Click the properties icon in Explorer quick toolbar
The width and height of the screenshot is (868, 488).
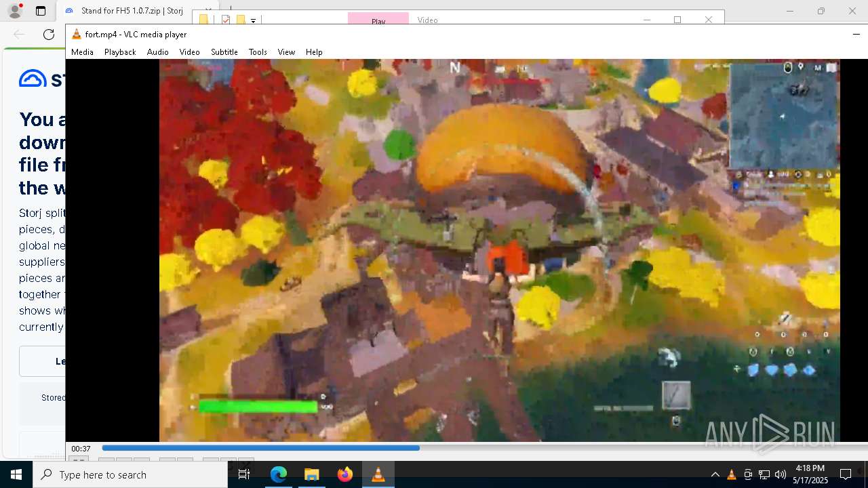point(226,20)
